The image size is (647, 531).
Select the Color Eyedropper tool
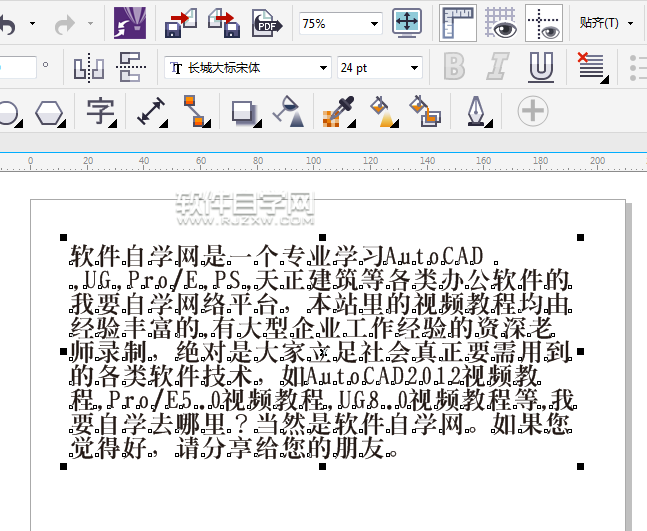coord(338,111)
